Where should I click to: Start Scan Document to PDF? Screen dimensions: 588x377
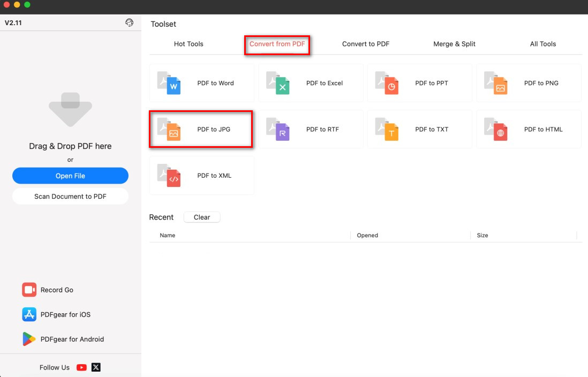(70, 196)
